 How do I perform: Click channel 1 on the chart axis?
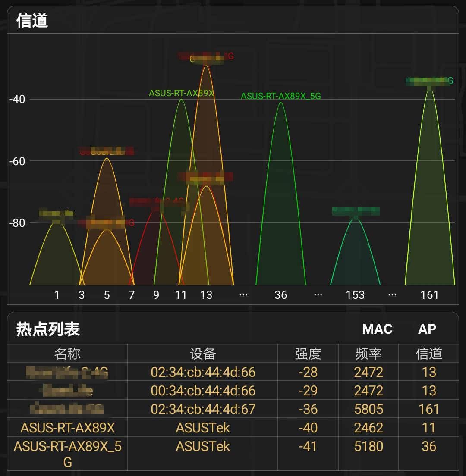pos(57,295)
